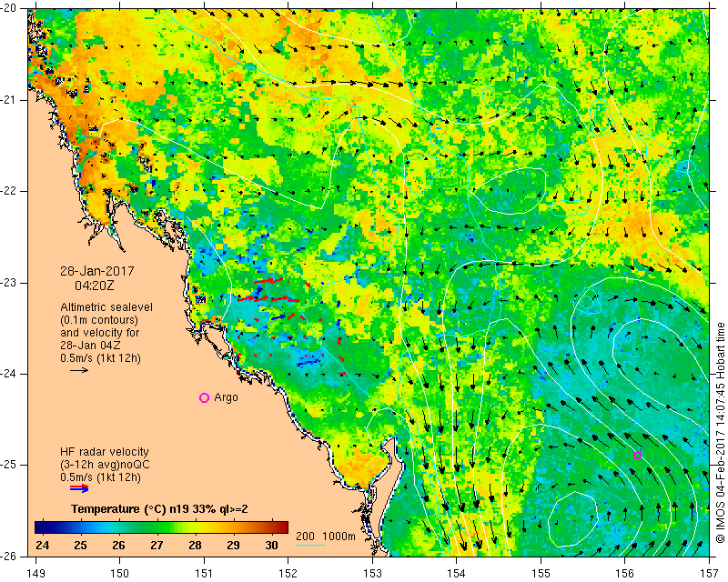728x582 pixels.
Task: Click the IMOS copyright timestamp text
Action: point(721,434)
